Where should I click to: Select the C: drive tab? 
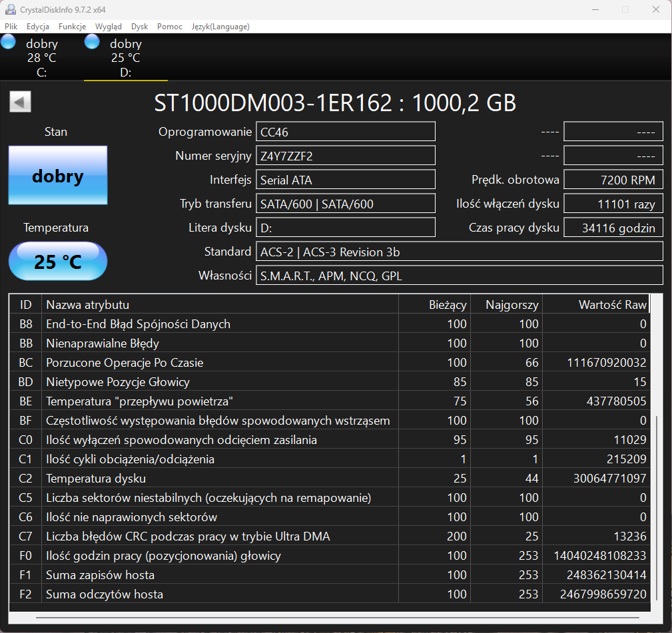coord(42,58)
